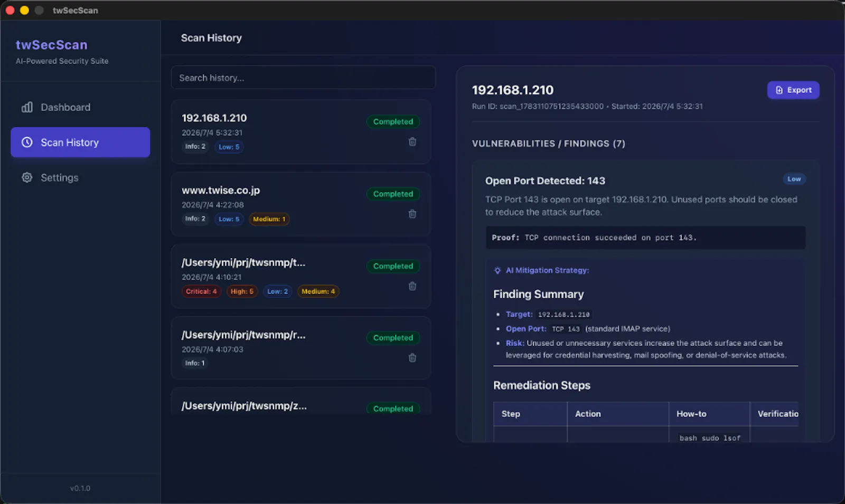Click the v0.1.0 version label
This screenshot has width=845, height=504.
point(80,488)
